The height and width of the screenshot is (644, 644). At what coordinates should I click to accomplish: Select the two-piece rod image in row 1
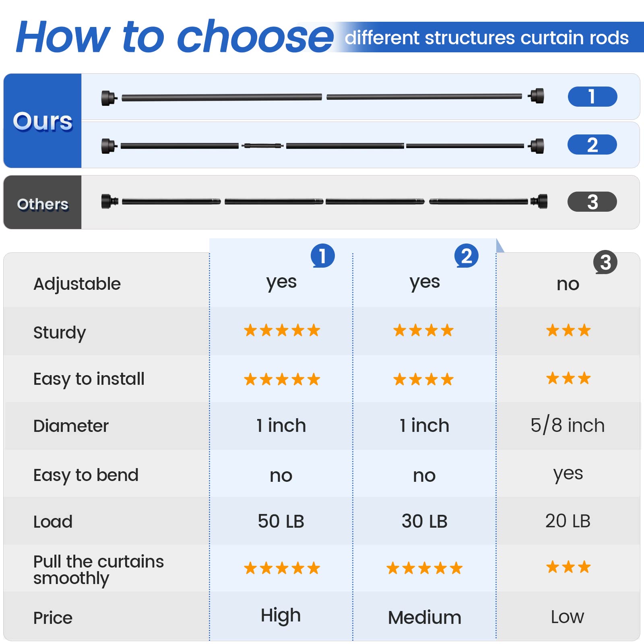322,97
